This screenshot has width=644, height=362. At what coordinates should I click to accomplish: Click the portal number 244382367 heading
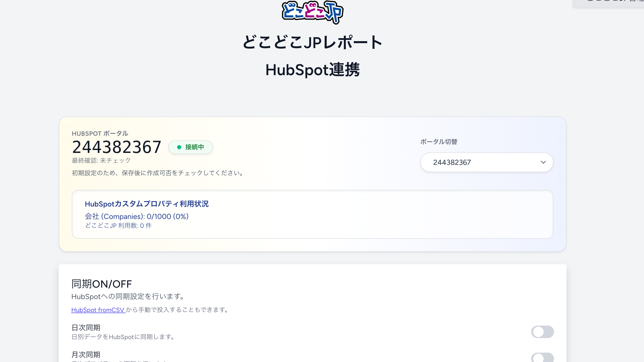tap(117, 147)
